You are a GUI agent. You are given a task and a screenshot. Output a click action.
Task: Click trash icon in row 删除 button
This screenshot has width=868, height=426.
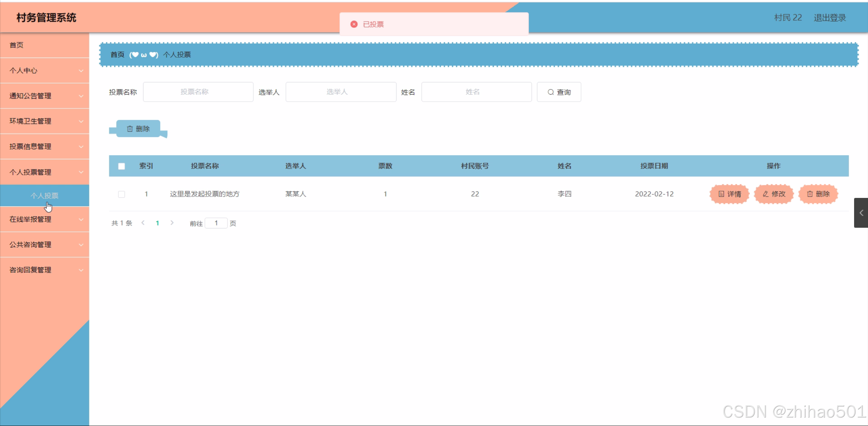pyautogui.click(x=810, y=194)
